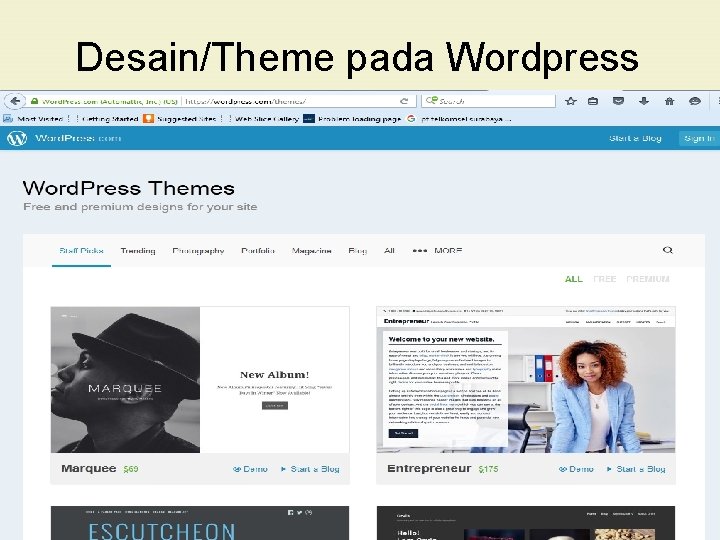Select the Staff Picks tab
The height and width of the screenshot is (540, 720).
[x=81, y=251]
